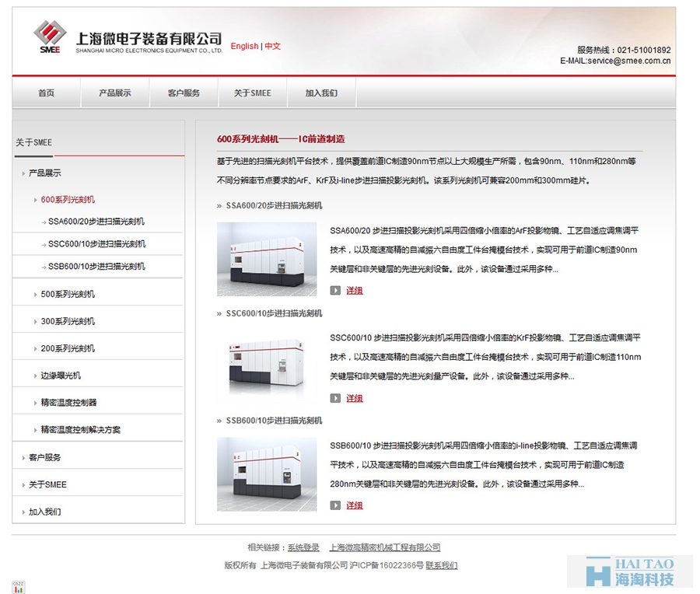Click the SSB600/10 machine thumbnail
Viewport: 700px width, 594px height.
267,474
